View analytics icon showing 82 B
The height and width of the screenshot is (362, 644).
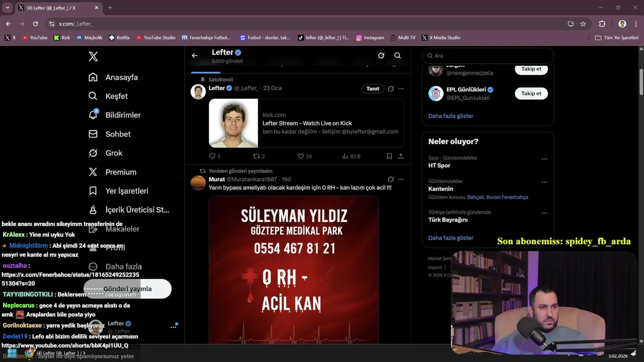351,156
